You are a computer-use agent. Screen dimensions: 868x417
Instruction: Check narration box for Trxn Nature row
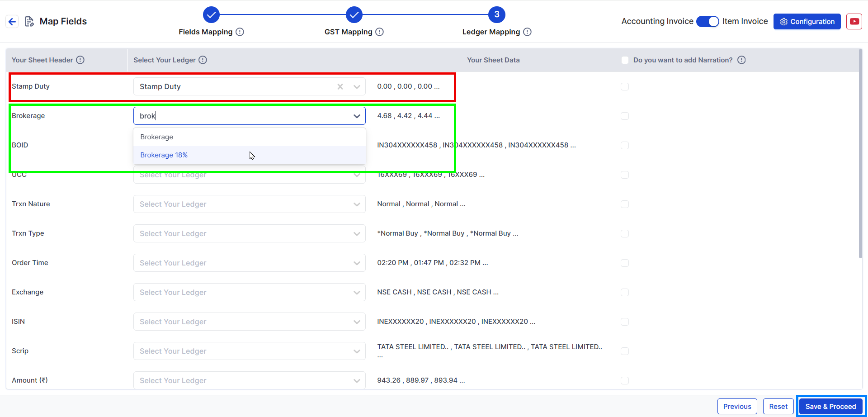[625, 204]
